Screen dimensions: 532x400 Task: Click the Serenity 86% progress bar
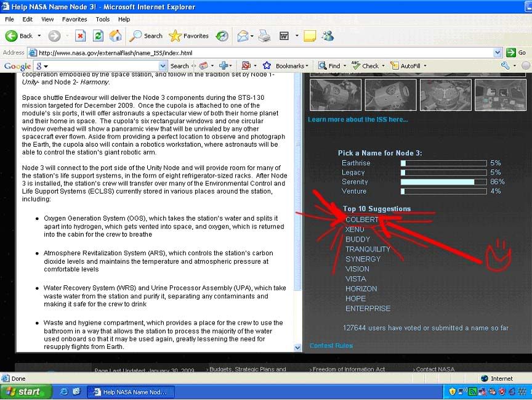(x=444, y=182)
